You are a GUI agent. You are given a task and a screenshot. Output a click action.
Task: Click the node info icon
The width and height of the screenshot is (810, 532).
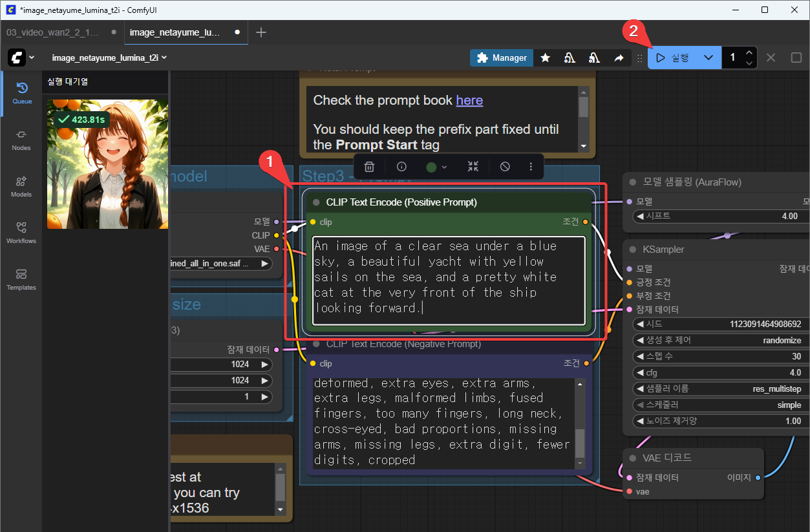coord(401,167)
